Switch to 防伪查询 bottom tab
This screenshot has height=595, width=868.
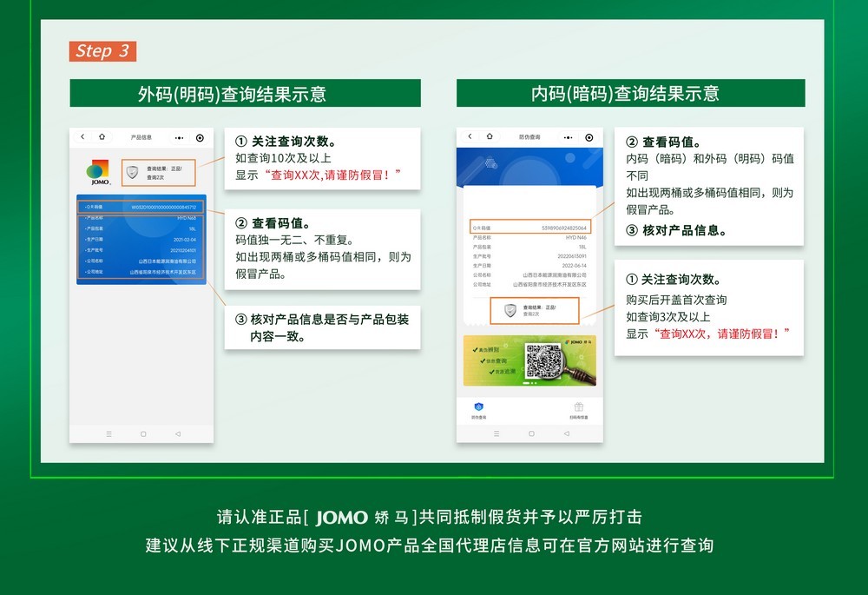coord(477,410)
